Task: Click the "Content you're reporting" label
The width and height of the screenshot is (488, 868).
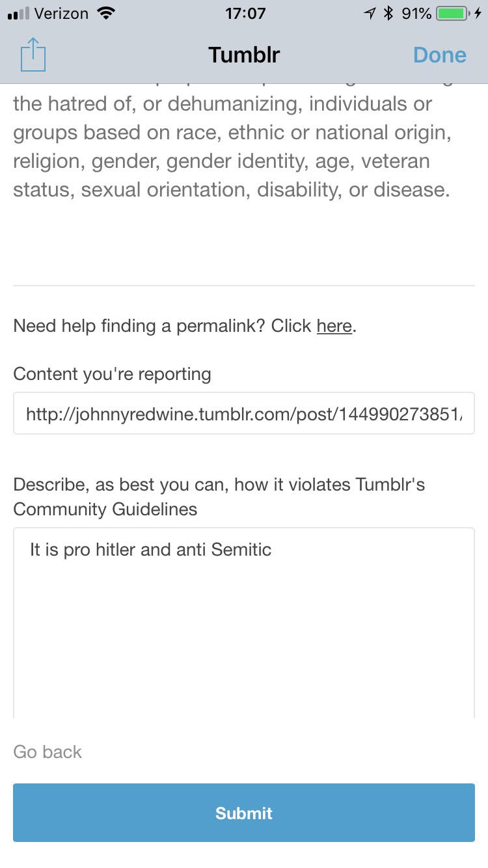Action: pyautogui.click(x=112, y=374)
